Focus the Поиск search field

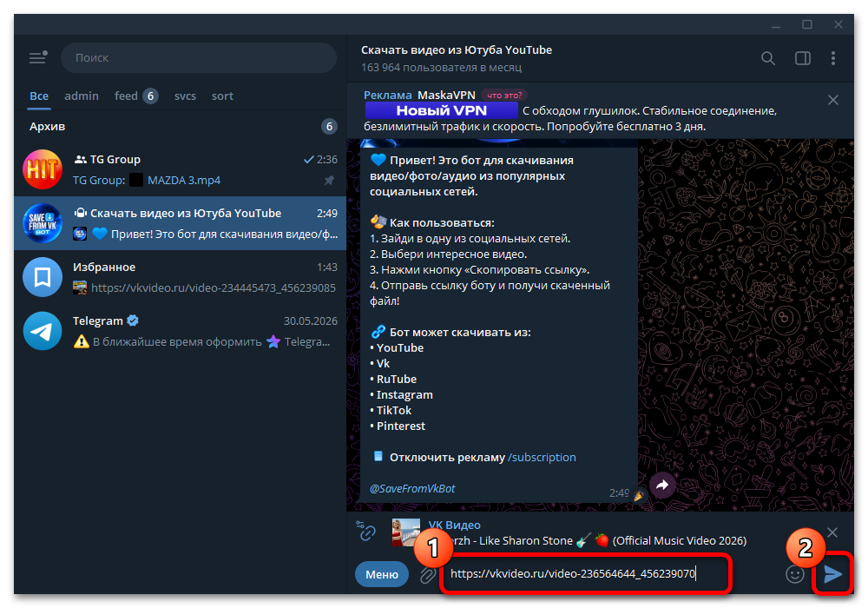[199, 57]
